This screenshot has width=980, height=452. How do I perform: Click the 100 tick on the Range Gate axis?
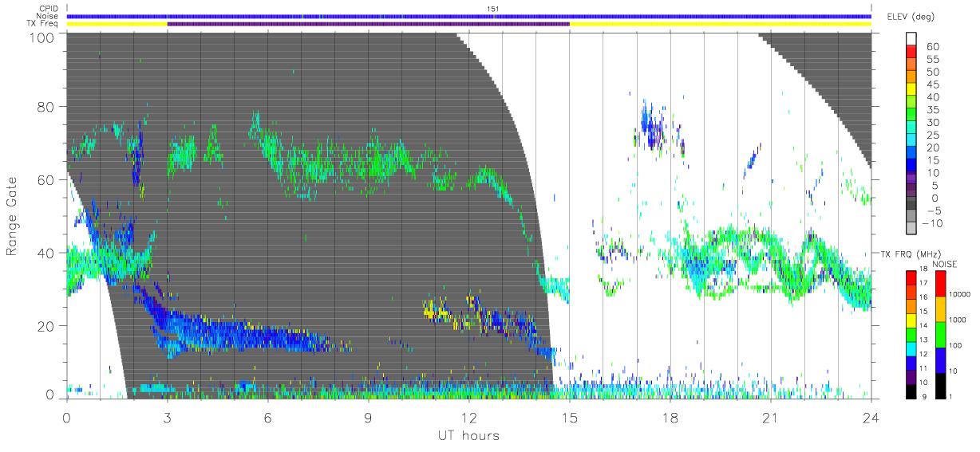41,37
